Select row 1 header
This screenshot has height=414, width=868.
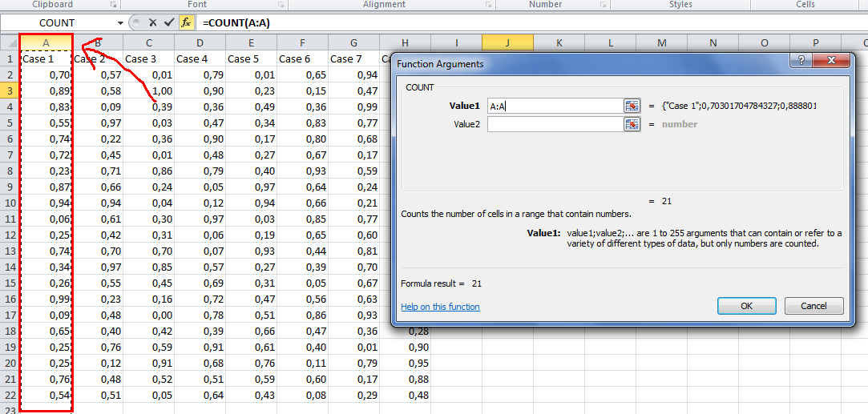click(10, 58)
